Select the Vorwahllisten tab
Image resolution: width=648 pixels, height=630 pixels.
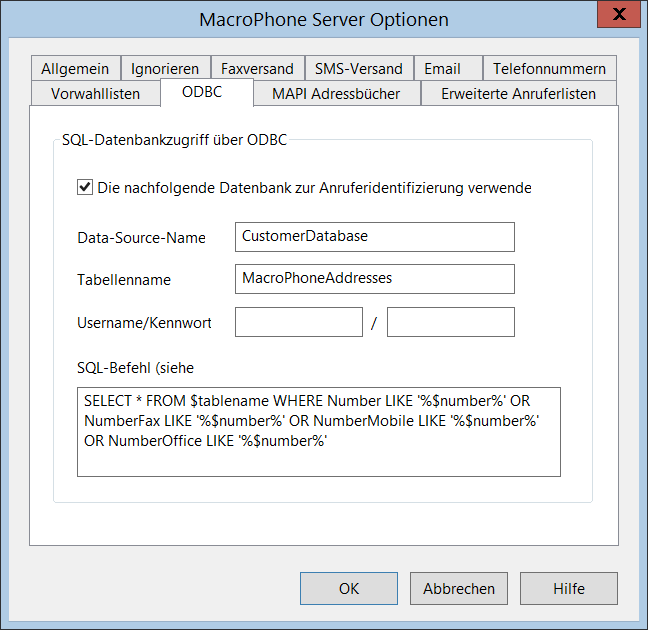click(x=95, y=94)
